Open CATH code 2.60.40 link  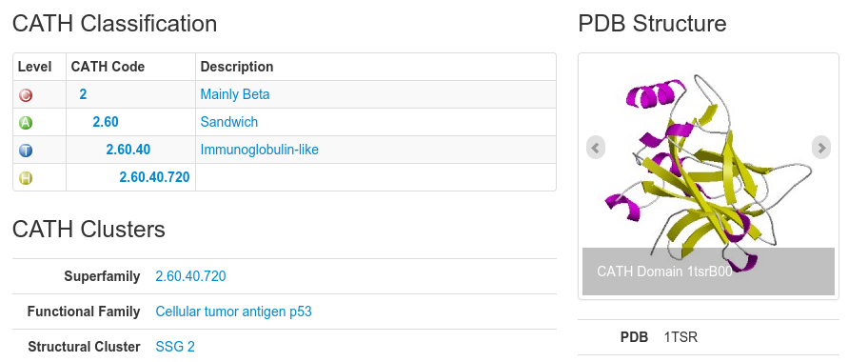tap(128, 150)
